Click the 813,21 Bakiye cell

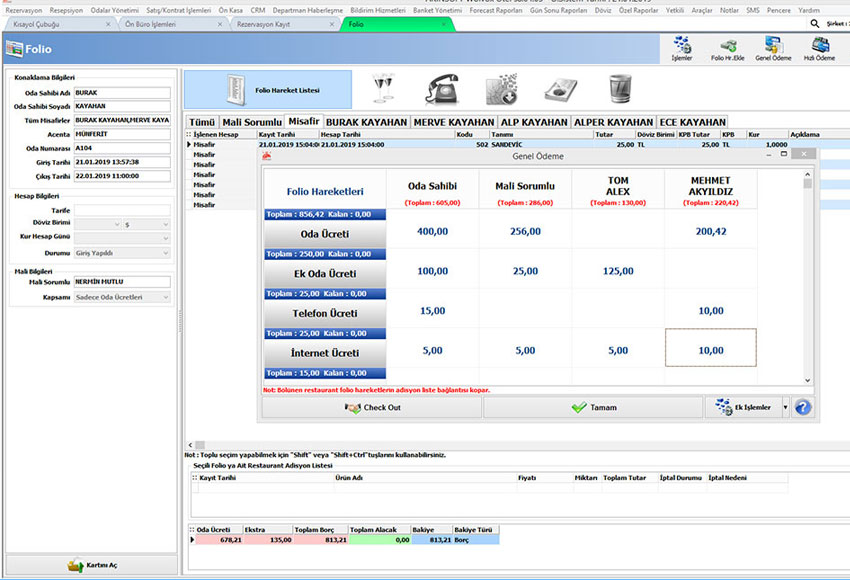point(432,540)
